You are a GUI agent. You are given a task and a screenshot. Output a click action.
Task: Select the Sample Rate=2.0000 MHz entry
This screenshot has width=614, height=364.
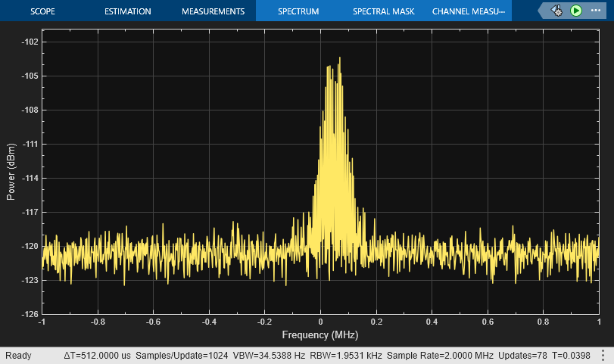coord(440,356)
